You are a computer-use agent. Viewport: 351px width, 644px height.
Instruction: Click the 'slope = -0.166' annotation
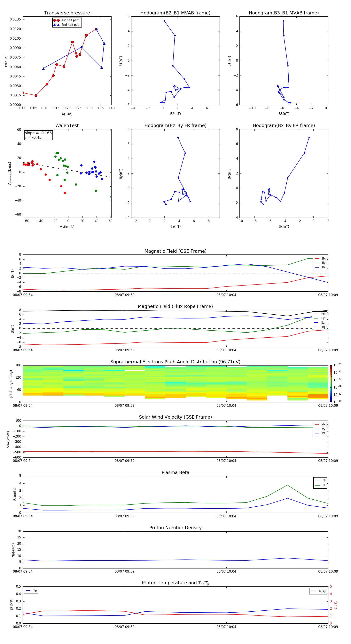click(x=38, y=133)
